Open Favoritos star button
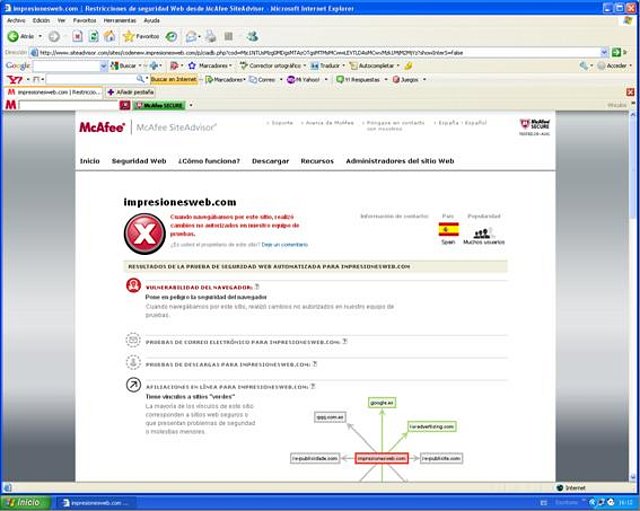This screenshot has width=640, height=511. click(x=141, y=36)
